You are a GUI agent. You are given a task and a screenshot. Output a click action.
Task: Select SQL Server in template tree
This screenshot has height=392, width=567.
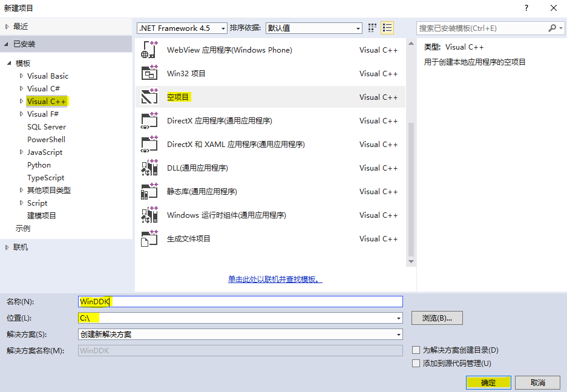pyautogui.click(x=47, y=127)
